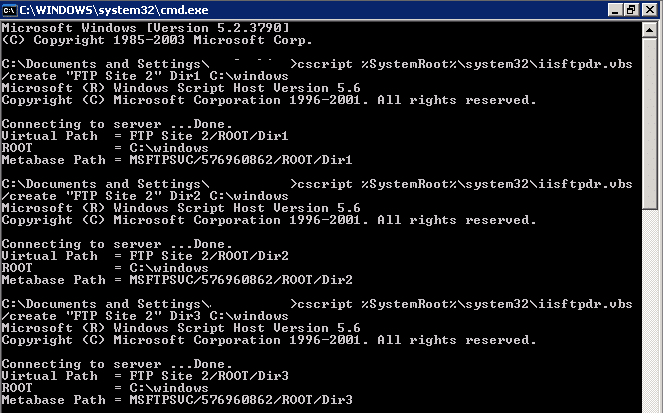Minimize the cmd.exe window
Screen dimensions: 663x413
point(615,10)
